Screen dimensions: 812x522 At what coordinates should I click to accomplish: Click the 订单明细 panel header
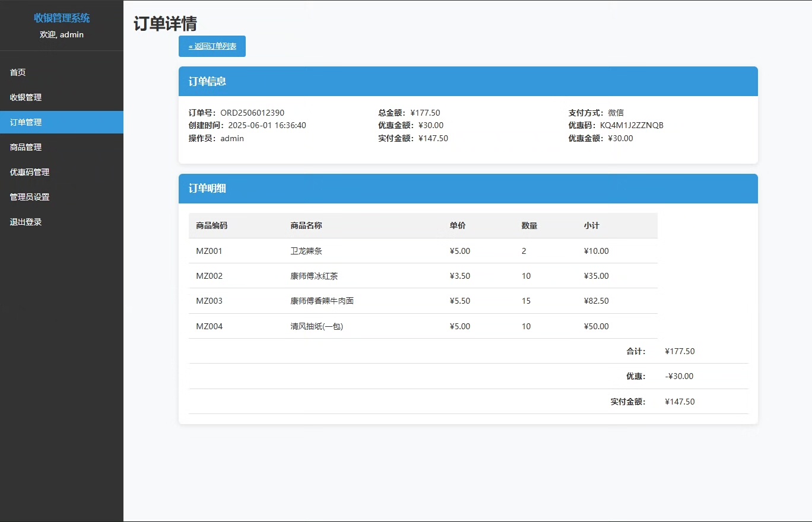point(207,189)
